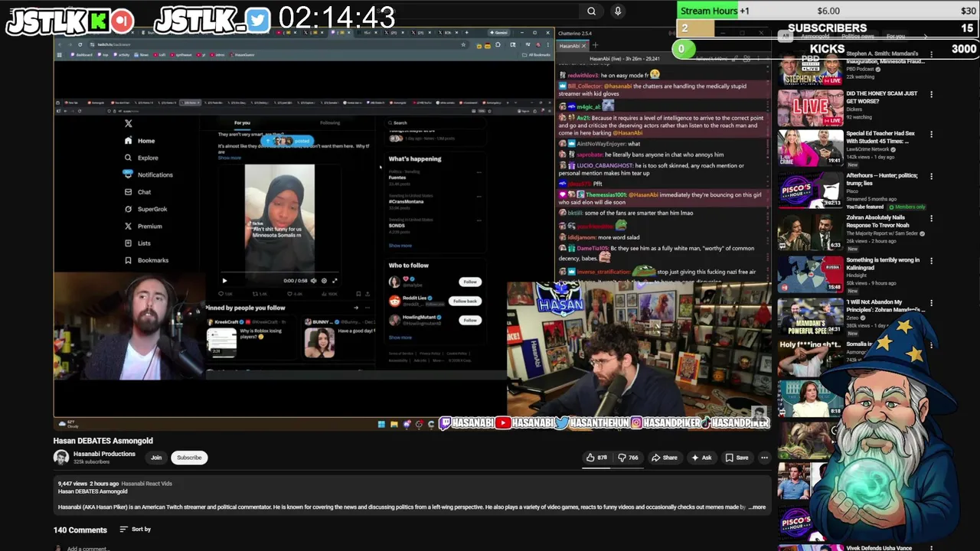Save the video to a playlist
The width and height of the screenshot is (980, 551).
pyautogui.click(x=736, y=458)
